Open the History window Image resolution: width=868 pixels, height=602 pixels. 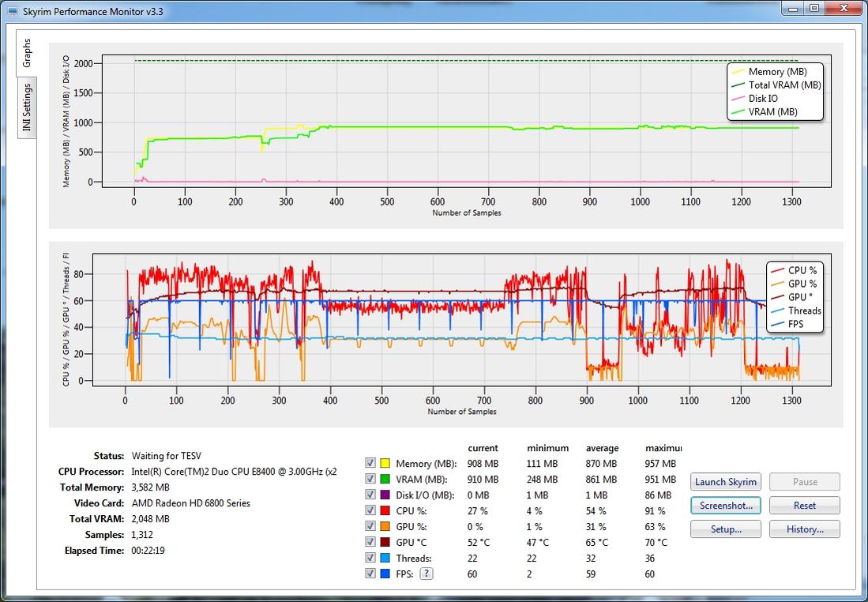[804, 529]
